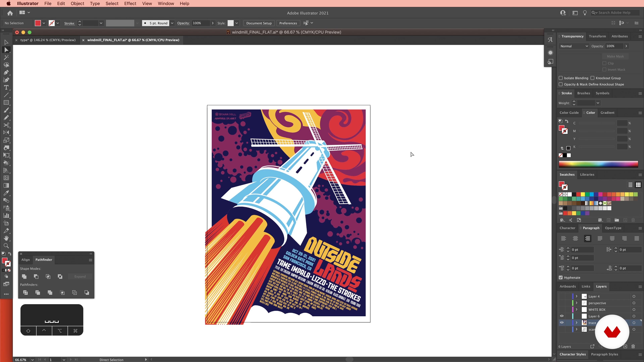Image resolution: width=644 pixels, height=362 pixels.
Task: Select the Type tool
Action: point(6,87)
